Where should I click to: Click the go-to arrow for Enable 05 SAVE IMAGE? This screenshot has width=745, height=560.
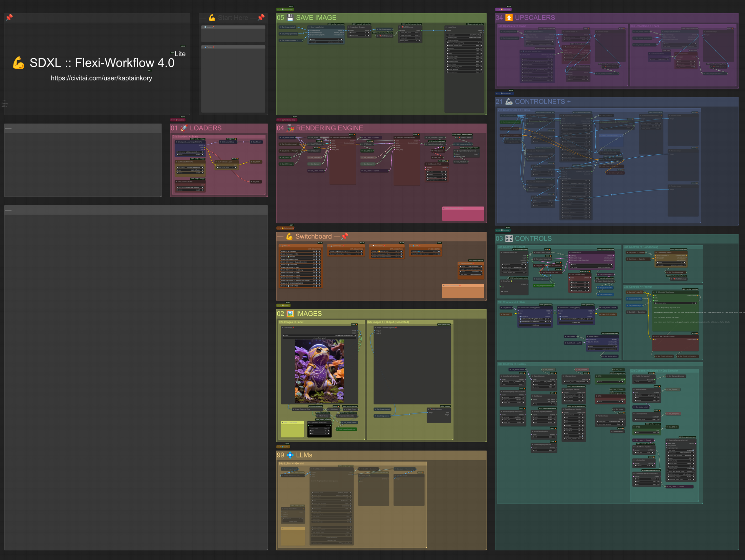point(320,286)
